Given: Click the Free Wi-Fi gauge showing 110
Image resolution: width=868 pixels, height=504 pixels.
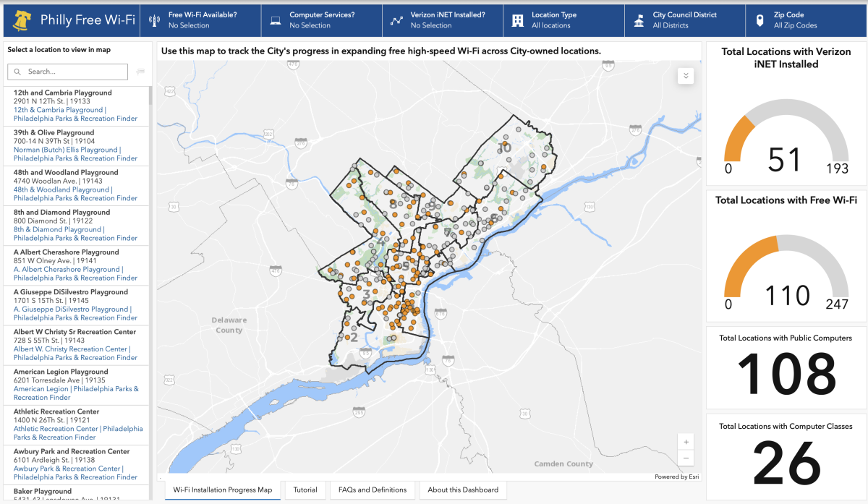Looking at the screenshot, I should coord(786,273).
